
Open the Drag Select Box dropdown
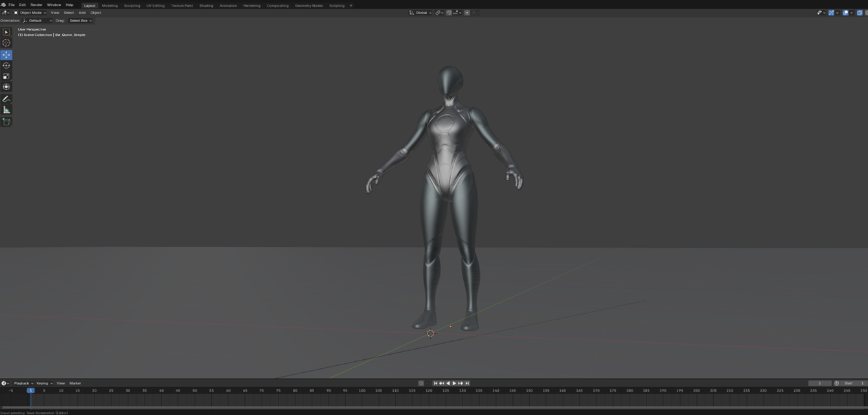tap(80, 21)
